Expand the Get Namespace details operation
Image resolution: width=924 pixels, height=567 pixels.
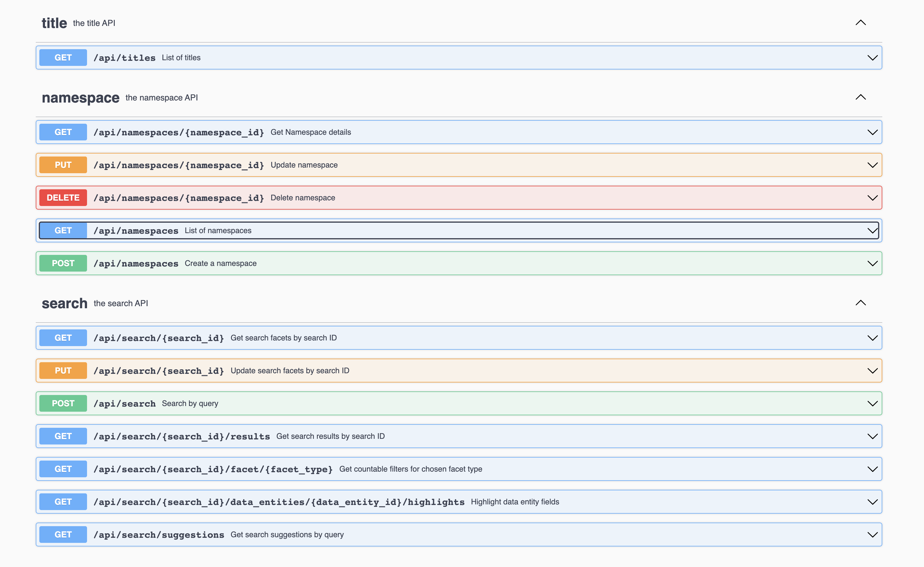tap(311, 132)
